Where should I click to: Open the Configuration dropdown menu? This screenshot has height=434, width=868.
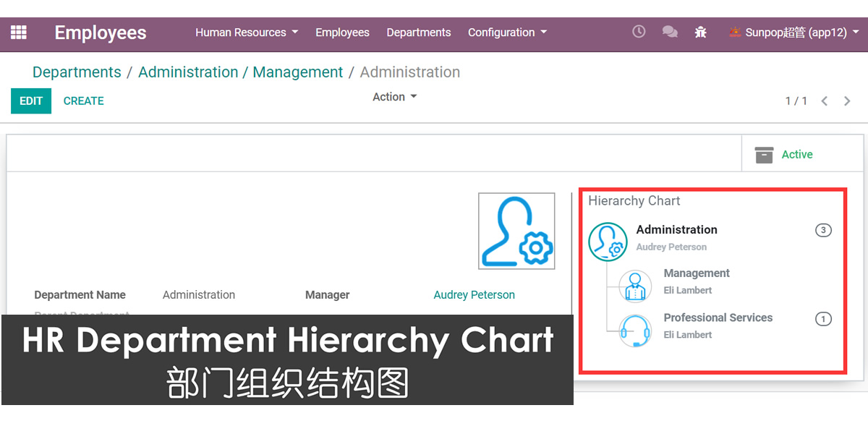(507, 33)
